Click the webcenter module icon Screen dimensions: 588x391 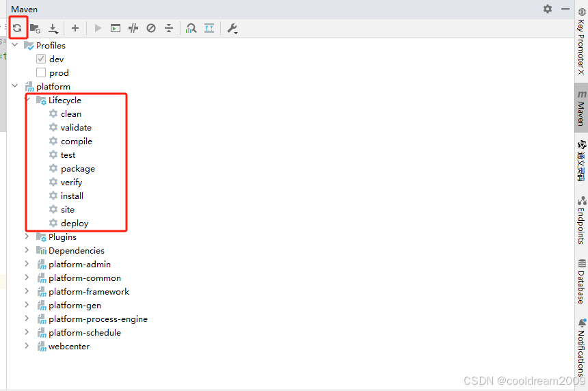(42, 347)
